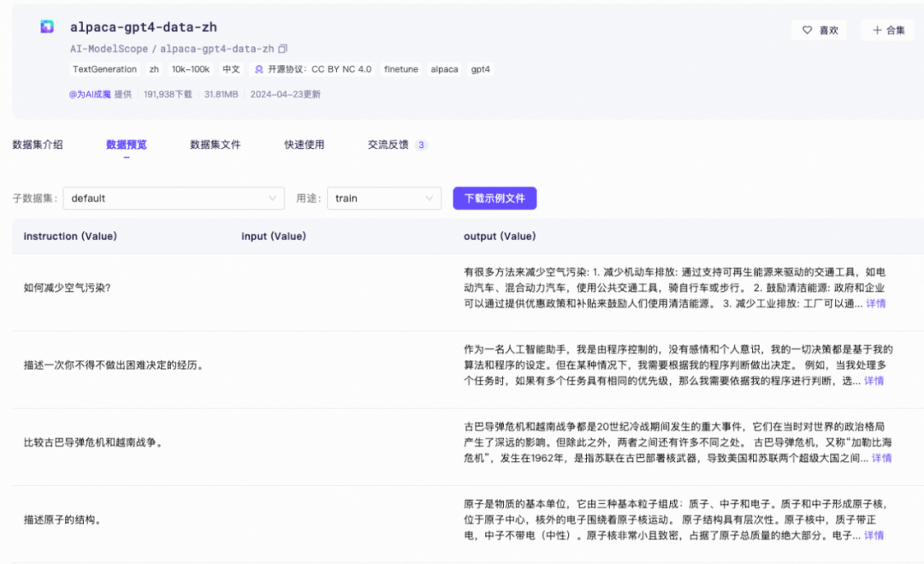The height and width of the screenshot is (564, 924).
Task: Click the license icon next to 开源协议
Action: tap(258, 69)
